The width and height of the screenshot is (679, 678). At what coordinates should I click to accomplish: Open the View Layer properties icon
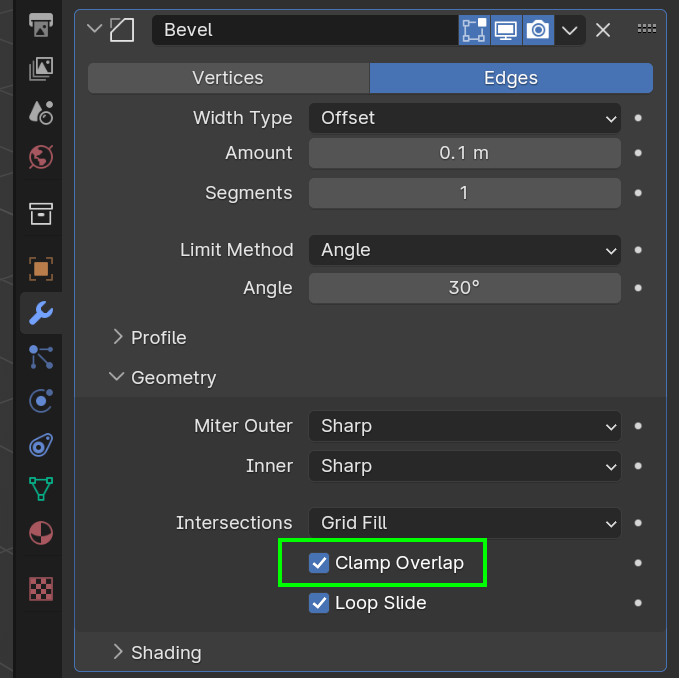tap(41, 68)
